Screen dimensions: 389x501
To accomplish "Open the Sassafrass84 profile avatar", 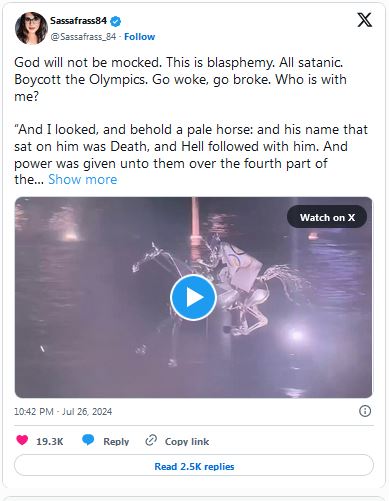I will pyautogui.click(x=31, y=28).
